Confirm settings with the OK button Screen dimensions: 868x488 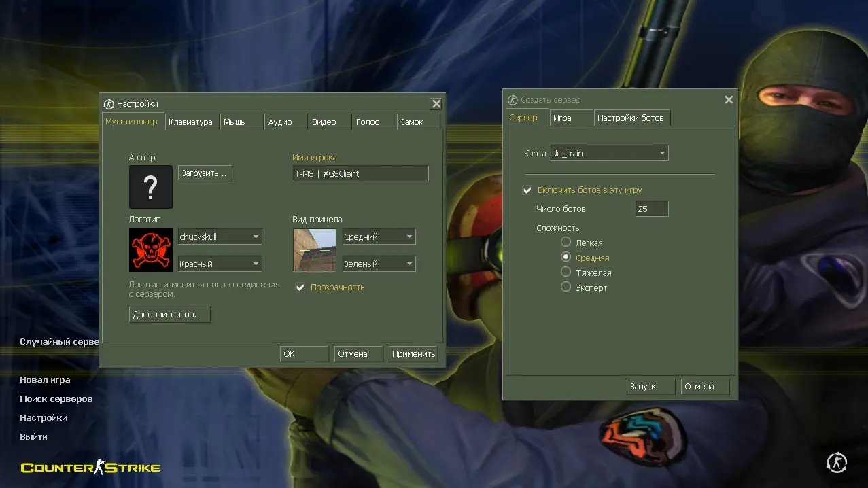click(x=305, y=354)
